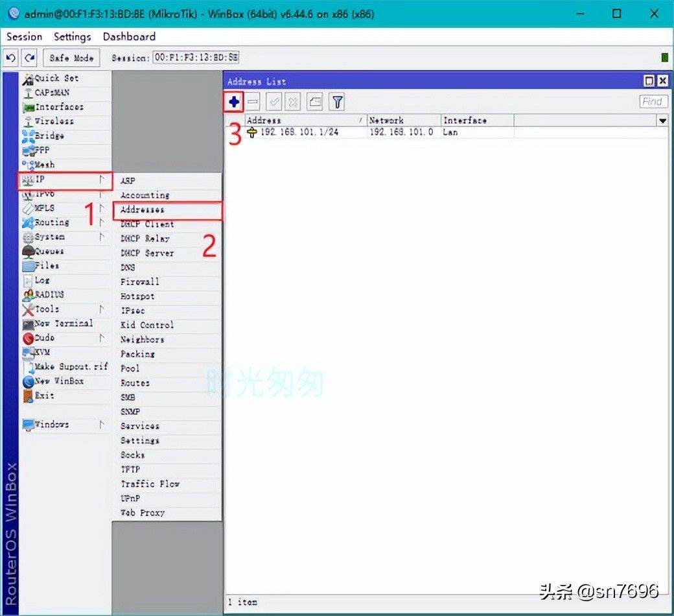Click the Find search field
674x616 pixels.
point(653,102)
